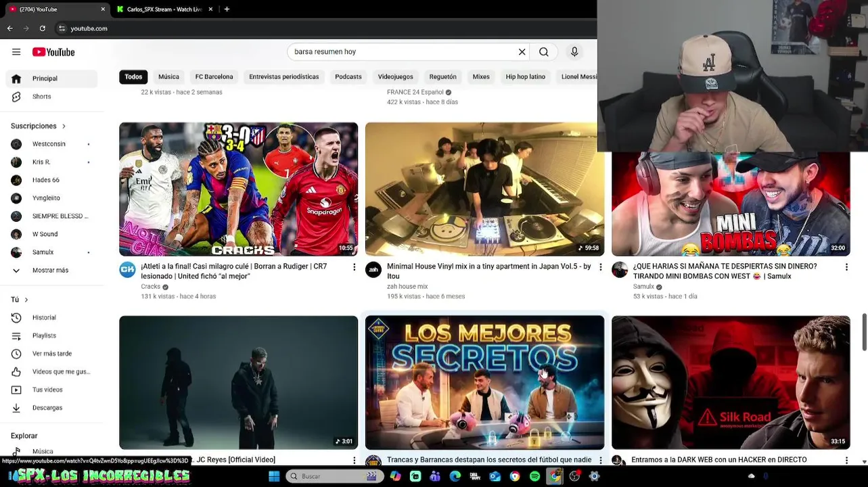Click the browser address bar
This screenshot has width=868, height=487.
pos(325,28)
